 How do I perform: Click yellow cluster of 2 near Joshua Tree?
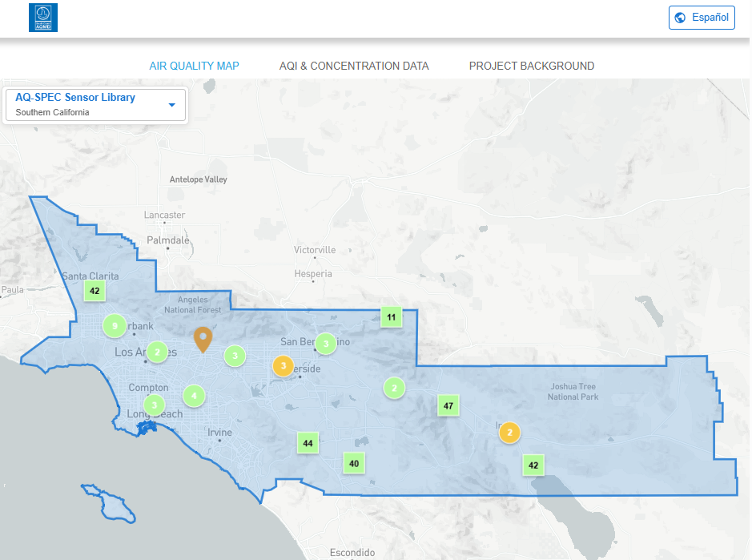click(509, 433)
